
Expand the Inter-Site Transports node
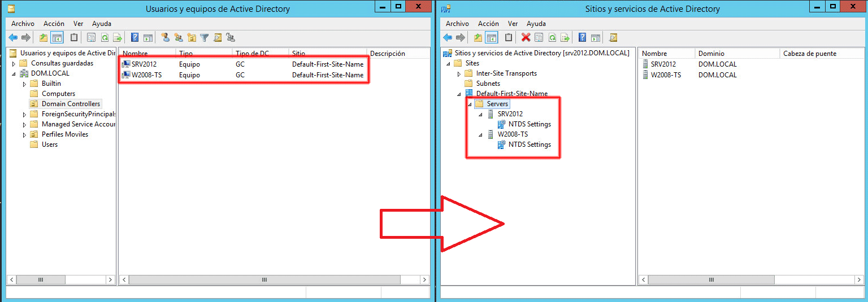tap(459, 74)
